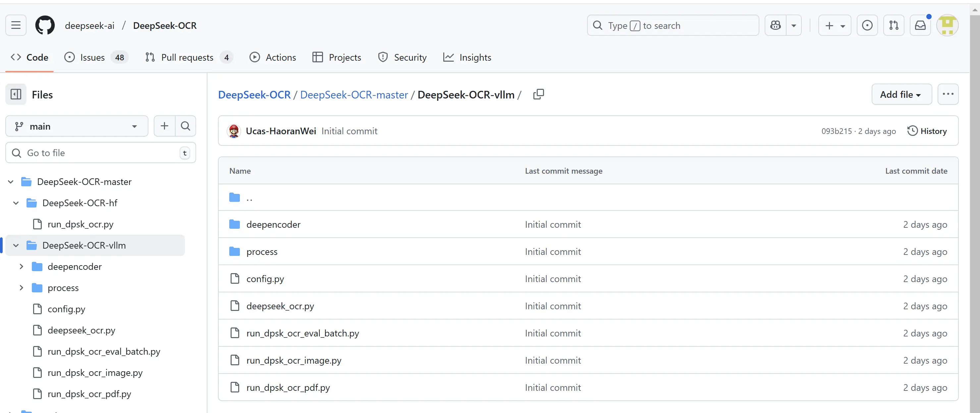This screenshot has width=980, height=413.
Task: Click the GitHub logo home icon
Action: click(45, 26)
